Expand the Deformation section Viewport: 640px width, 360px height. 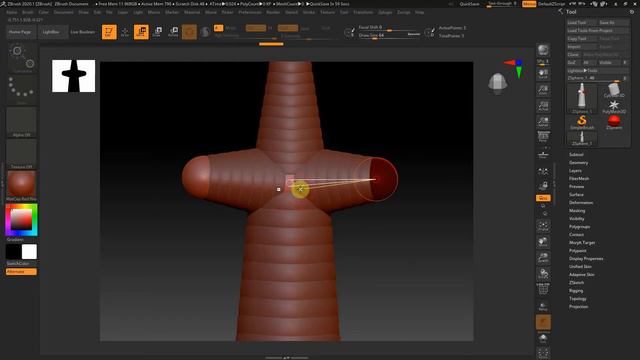pyautogui.click(x=581, y=202)
